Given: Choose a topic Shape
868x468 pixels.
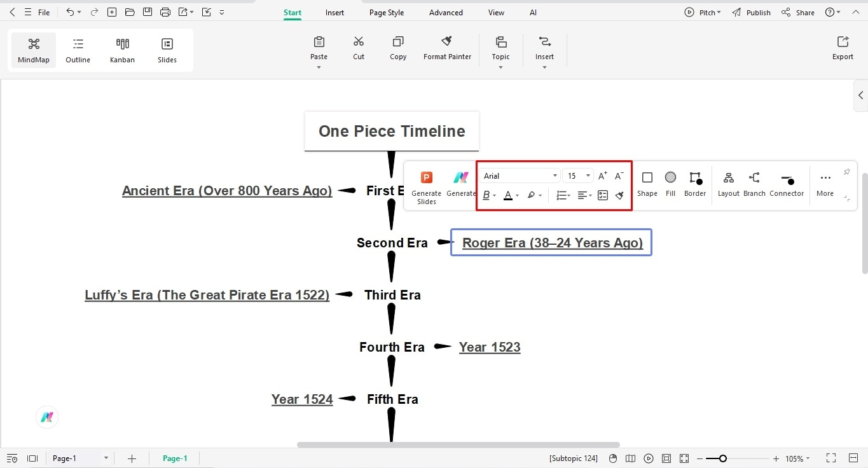Looking at the screenshot, I should 647,184.
